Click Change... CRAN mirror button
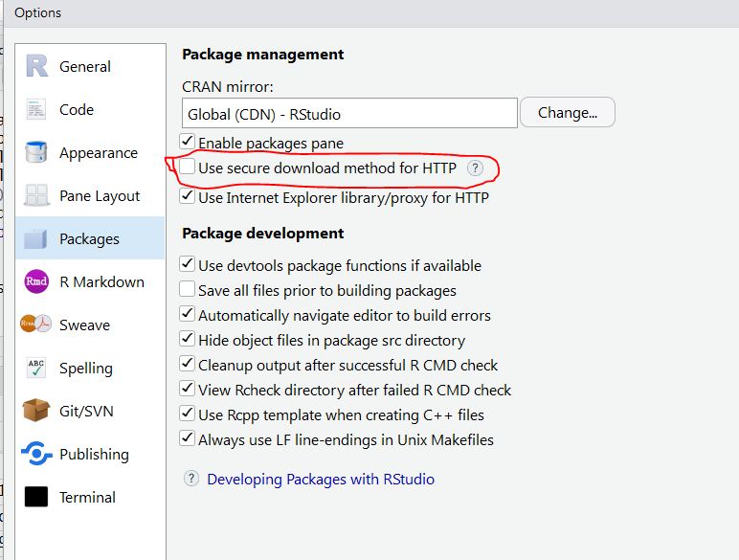The height and width of the screenshot is (560, 739). point(568,113)
